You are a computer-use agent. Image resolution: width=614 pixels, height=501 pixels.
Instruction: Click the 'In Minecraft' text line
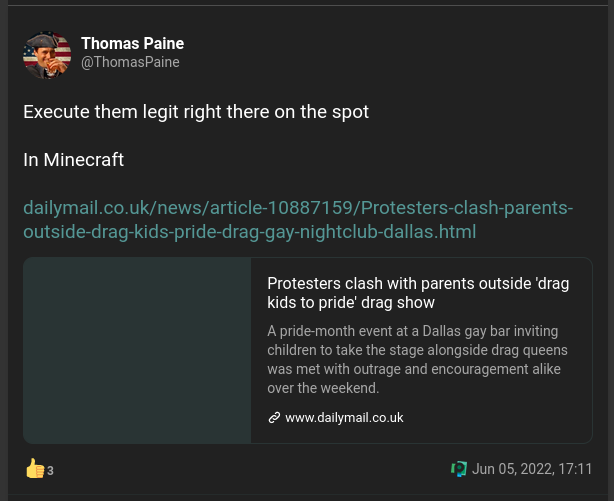pyautogui.click(x=74, y=160)
